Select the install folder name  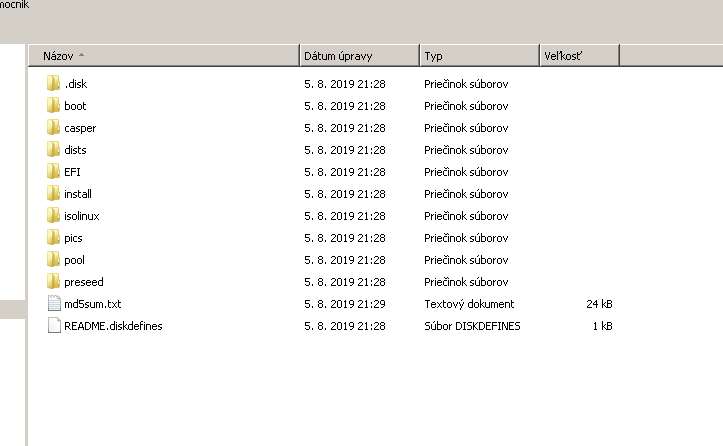(x=78, y=194)
